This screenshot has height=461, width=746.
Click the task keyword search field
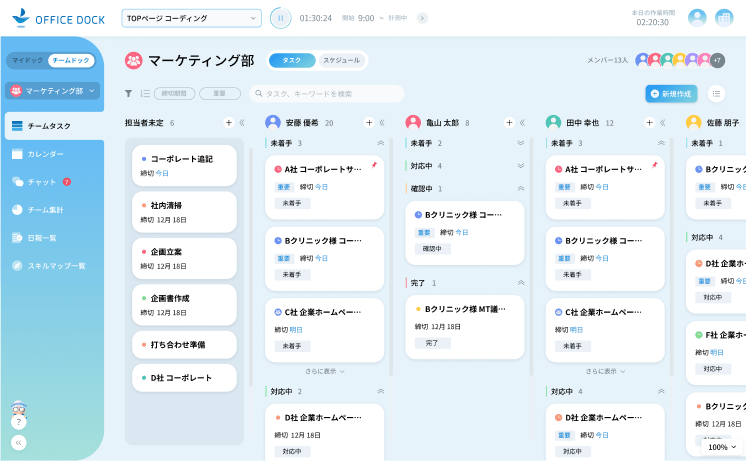327,94
